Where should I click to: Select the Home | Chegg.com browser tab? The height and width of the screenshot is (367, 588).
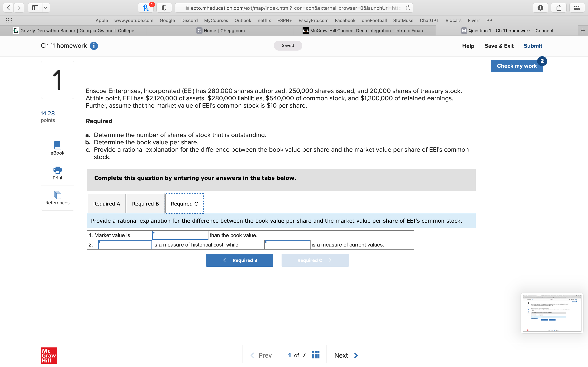tap(220, 30)
